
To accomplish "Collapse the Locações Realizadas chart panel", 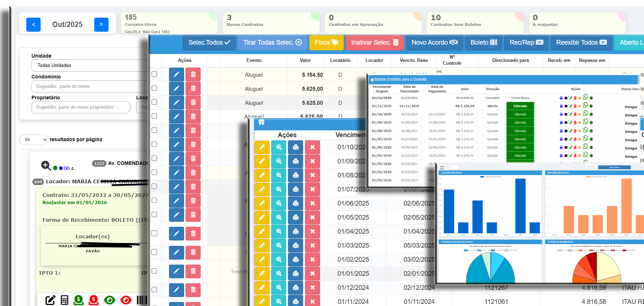I will 540,173.
